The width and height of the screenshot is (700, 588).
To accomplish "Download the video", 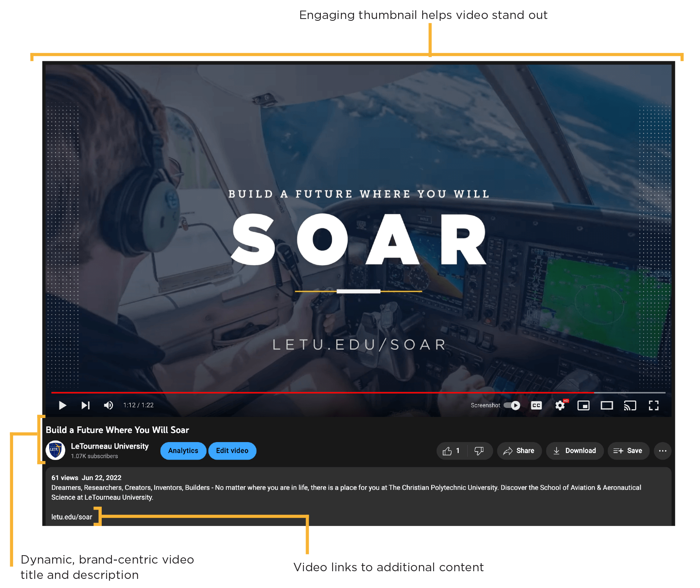I will click(575, 451).
